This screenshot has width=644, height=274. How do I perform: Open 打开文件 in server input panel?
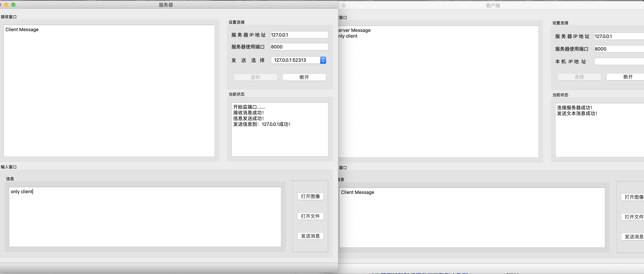(310, 216)
